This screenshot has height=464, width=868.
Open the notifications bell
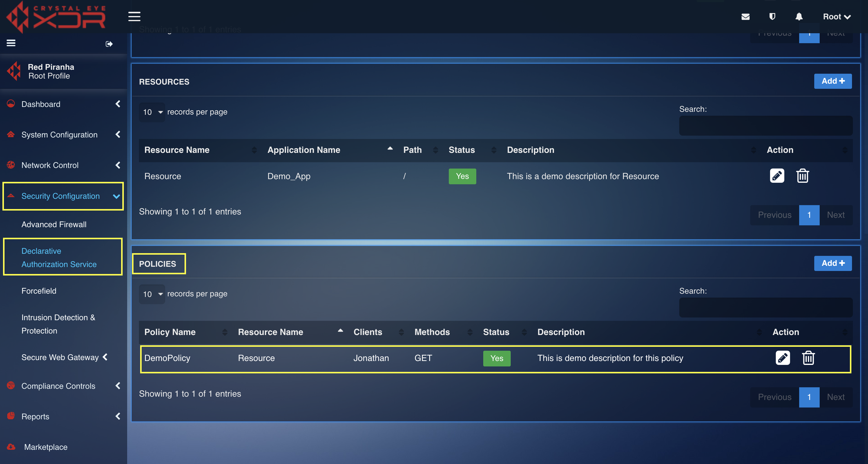[x=799, y=17]
